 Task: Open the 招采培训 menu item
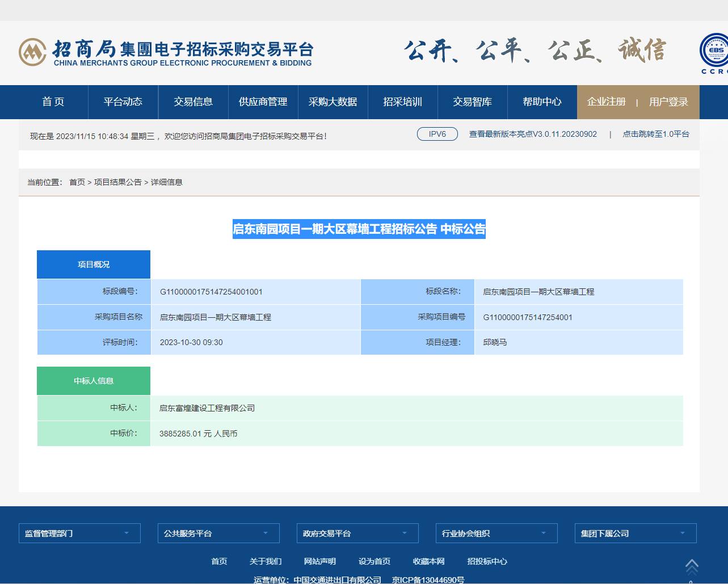pyautogui.click(x=402, y=102)
